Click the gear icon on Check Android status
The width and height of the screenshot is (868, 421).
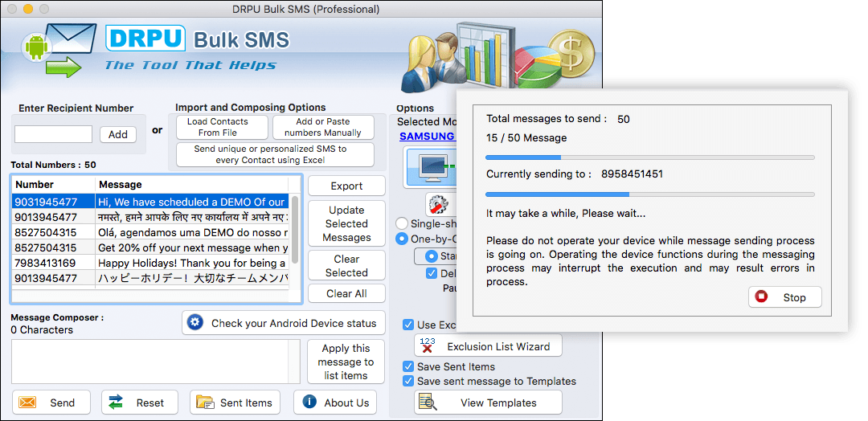194,323
